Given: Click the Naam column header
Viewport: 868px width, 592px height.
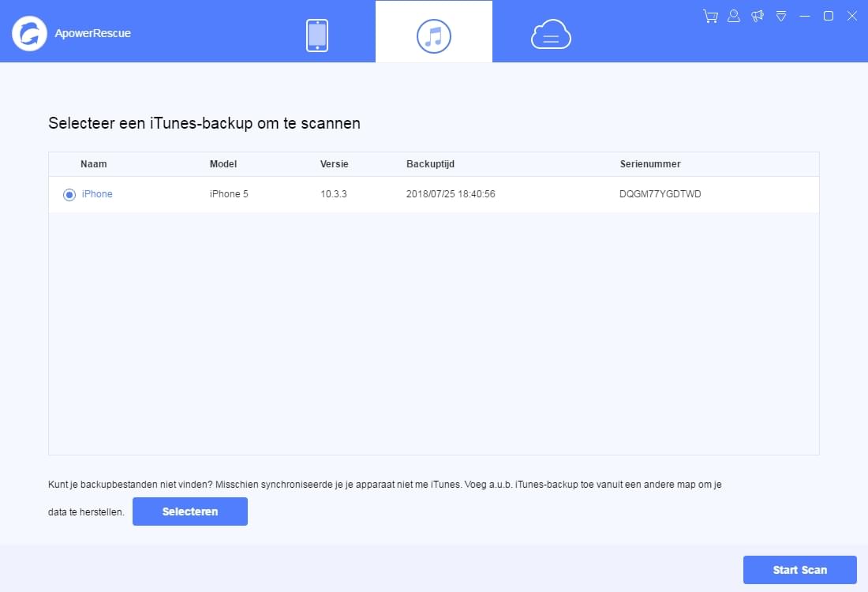Looking at the screenshot, I should coord(94,164).
